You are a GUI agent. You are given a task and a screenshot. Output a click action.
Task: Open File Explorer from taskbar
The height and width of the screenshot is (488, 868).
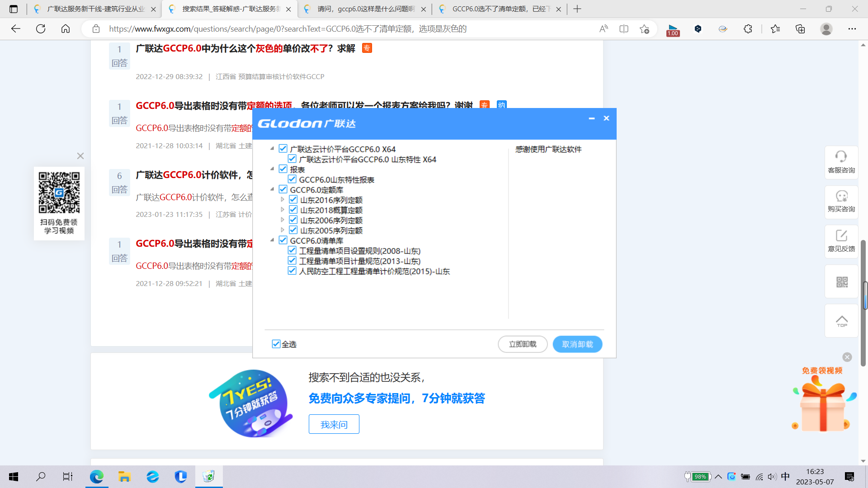[x=124, y=477]
